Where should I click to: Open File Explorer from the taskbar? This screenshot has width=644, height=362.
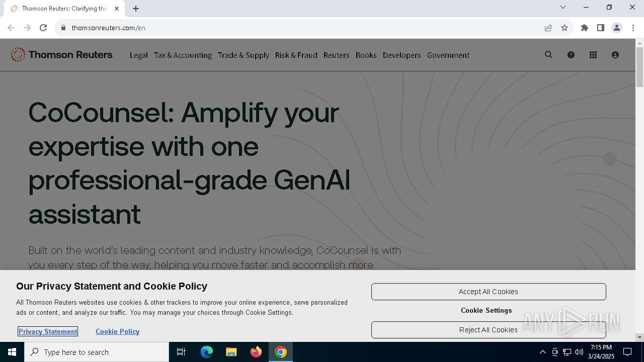[x=231, y=352]
